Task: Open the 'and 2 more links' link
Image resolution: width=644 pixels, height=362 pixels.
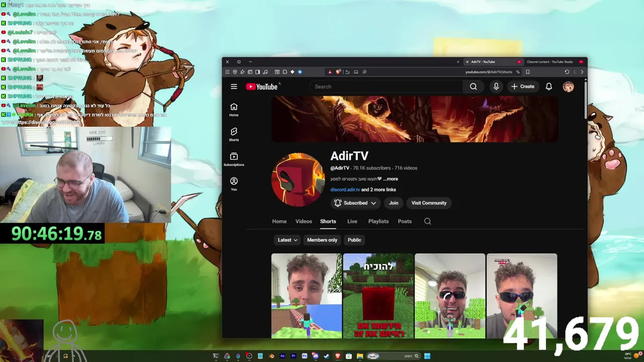Action: (379, 190)
